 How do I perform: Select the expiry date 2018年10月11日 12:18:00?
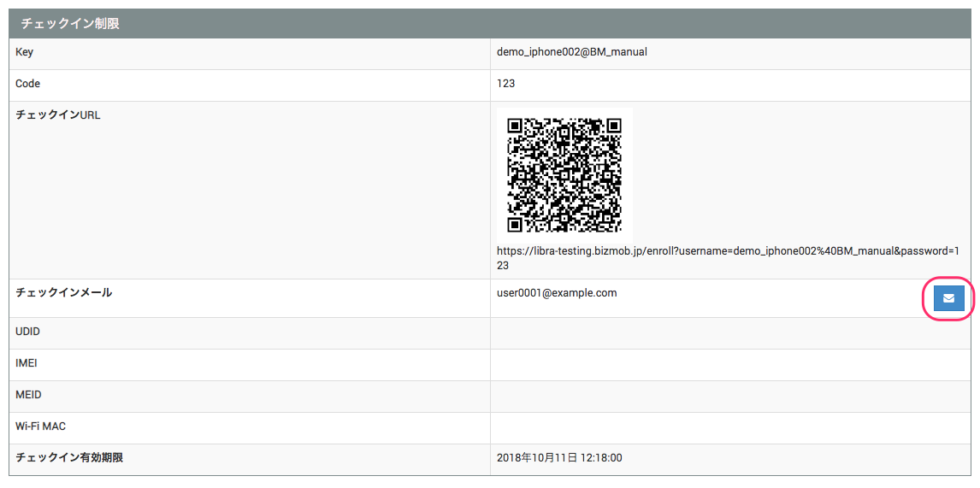(x=559, y=458)
